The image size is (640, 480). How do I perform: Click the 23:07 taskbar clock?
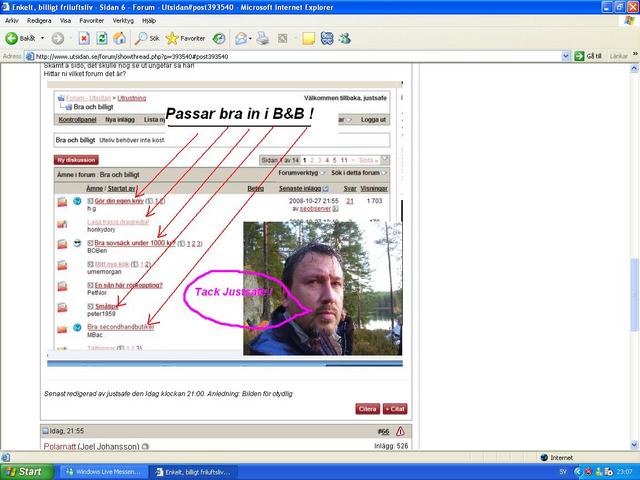(x=624, y=472)
